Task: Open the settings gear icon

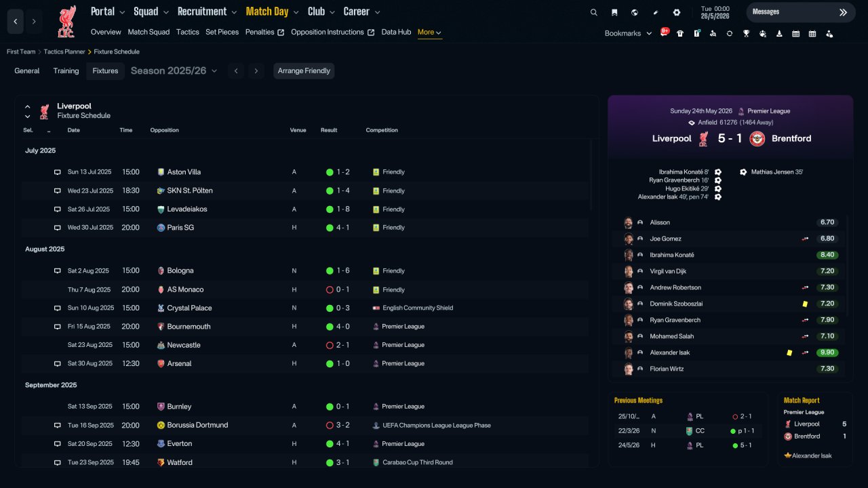Action: point(676,12)
